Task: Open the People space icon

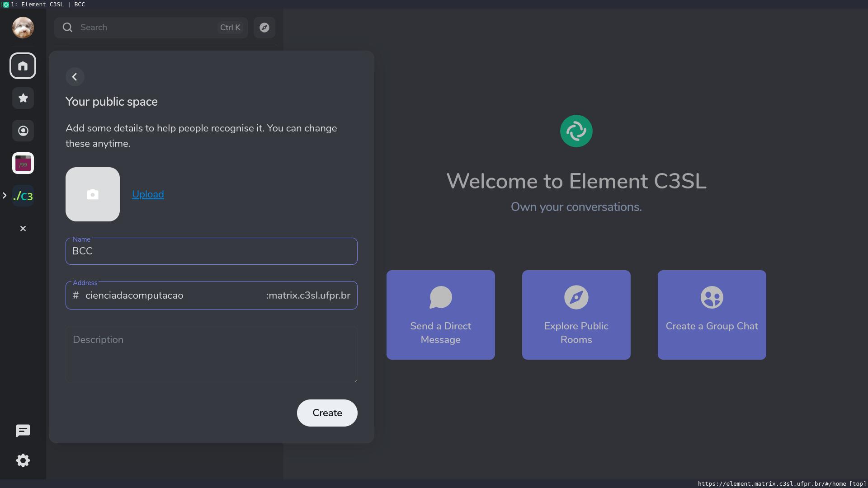Action: (x=23, y=131)
